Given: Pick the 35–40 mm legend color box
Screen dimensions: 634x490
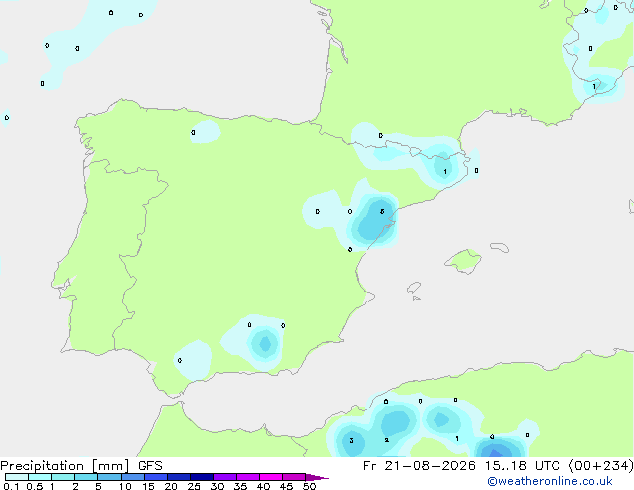Looking at the screenshot, I should [248, 477].
